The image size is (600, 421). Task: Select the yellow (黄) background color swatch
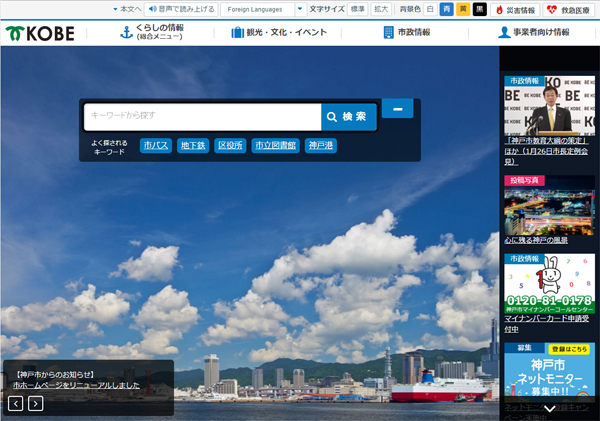pyautogui.click(x=463, y=9)
